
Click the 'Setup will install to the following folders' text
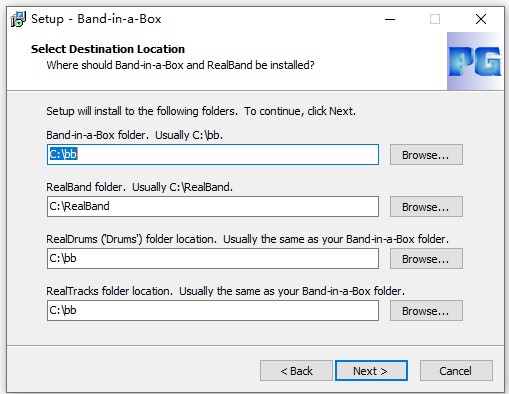coord(201,111)
